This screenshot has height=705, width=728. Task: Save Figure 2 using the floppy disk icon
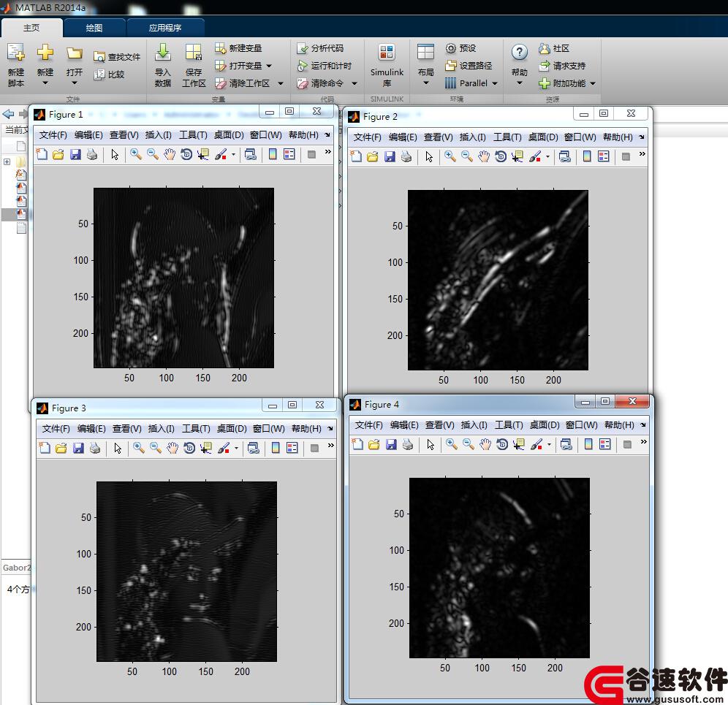coord(390,156)
